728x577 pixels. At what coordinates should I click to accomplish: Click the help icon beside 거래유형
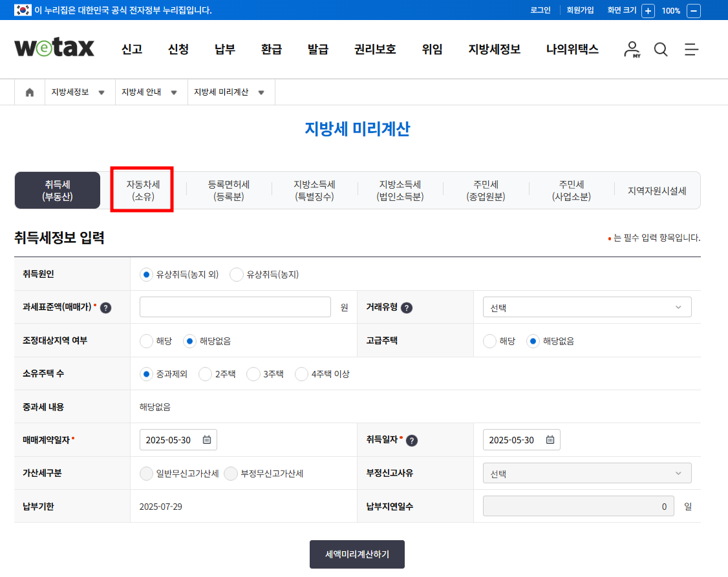[x=406, y=307]
